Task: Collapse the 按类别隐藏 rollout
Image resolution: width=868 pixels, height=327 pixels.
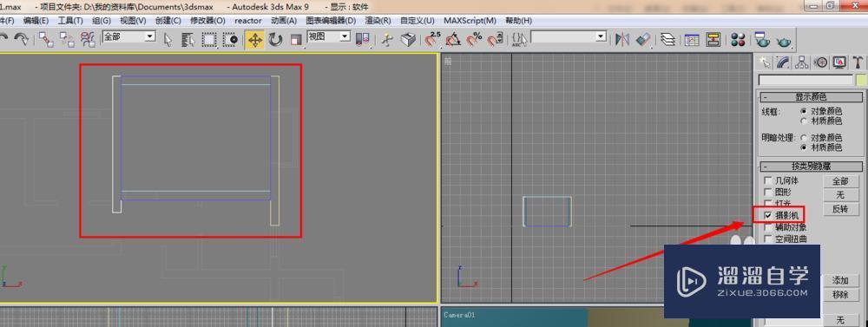Action: [811, 166]
